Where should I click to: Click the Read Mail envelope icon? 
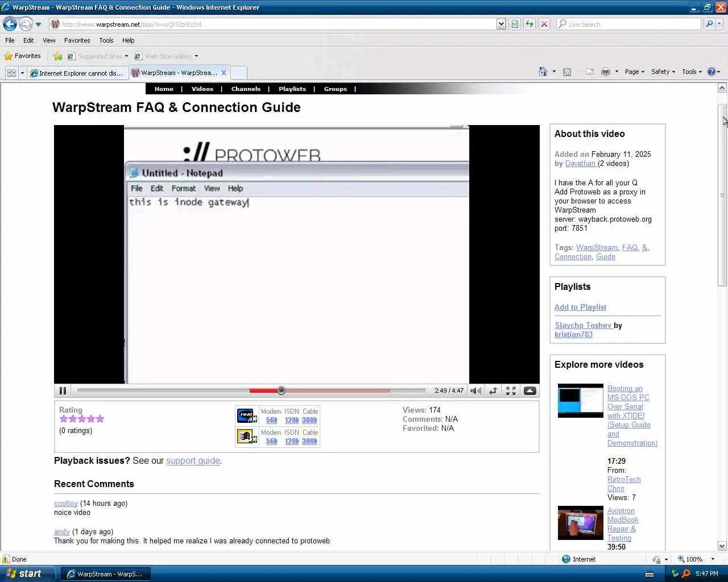click(x=590, y=72)
